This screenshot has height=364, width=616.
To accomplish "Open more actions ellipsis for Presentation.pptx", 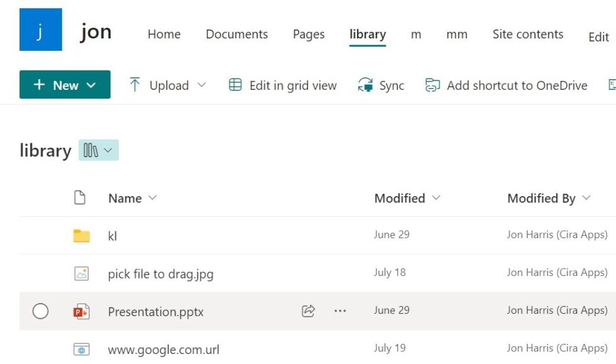I will [x=339, y=311].
